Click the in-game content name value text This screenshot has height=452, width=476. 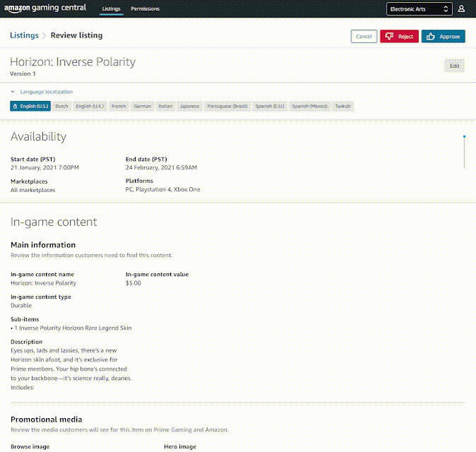pos(43,283)
